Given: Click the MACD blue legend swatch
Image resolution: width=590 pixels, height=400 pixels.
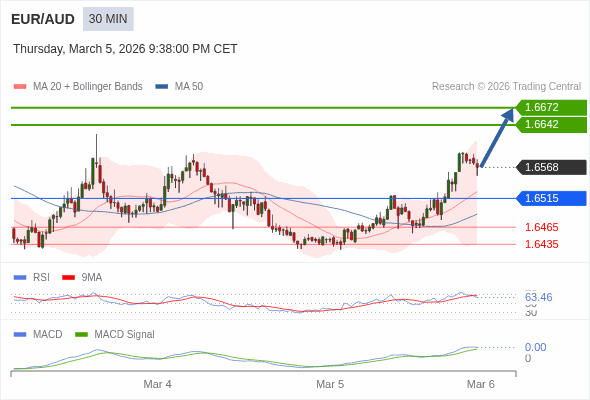Looking at the screenshot, I should [20, 335].
